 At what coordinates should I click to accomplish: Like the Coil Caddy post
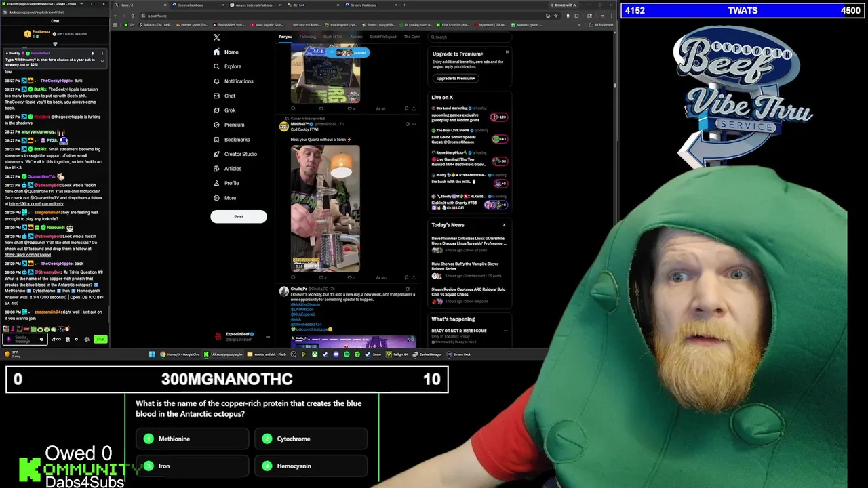(351, 277)
